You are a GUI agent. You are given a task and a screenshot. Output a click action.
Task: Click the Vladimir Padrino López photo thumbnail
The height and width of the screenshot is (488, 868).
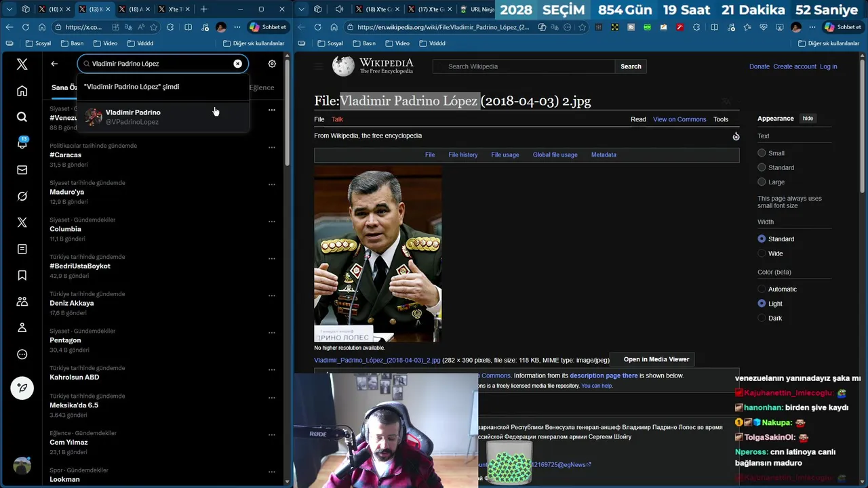click(378, 254)
